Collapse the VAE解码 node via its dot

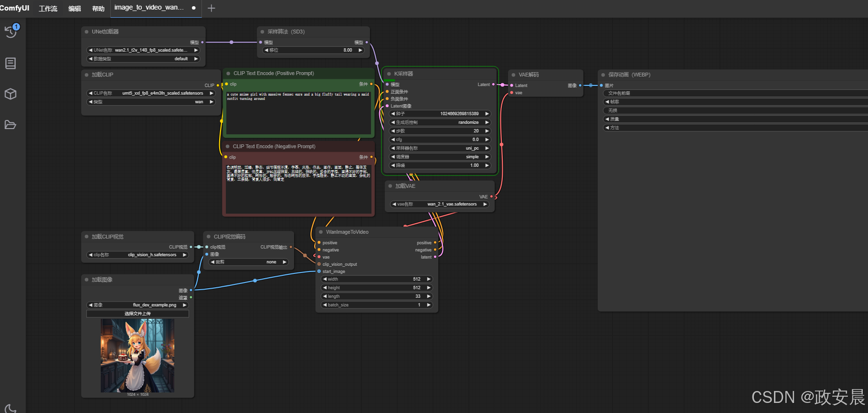tap(514, 75)
